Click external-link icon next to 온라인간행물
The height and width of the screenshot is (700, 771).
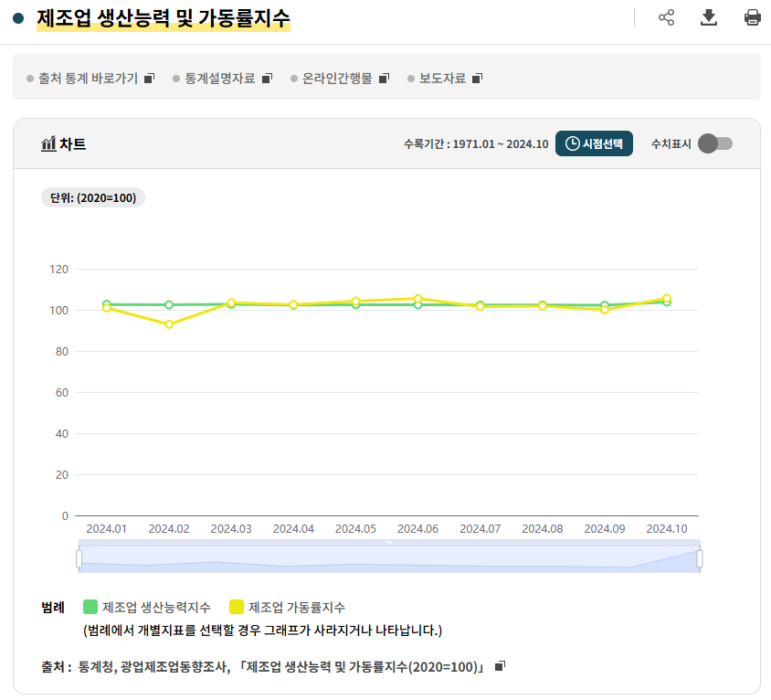[x=384, y=79]
